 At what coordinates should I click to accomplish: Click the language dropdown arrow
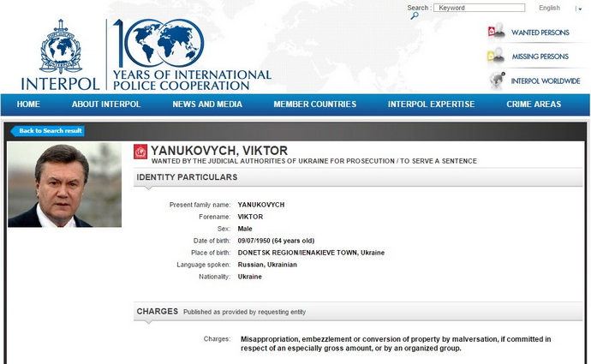(580, 9)
